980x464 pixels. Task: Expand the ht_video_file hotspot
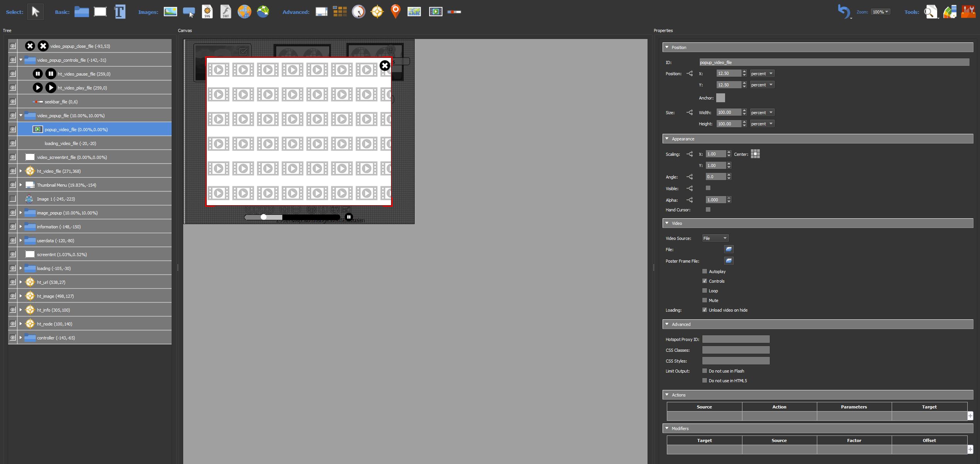(x=21, y=171)
